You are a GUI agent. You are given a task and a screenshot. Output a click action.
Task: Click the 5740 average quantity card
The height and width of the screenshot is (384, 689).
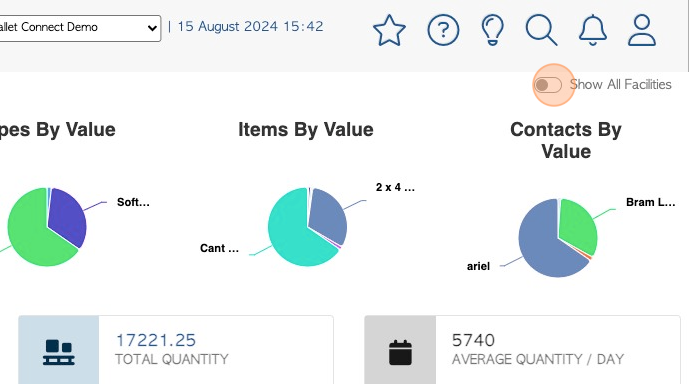click(522, 350)
